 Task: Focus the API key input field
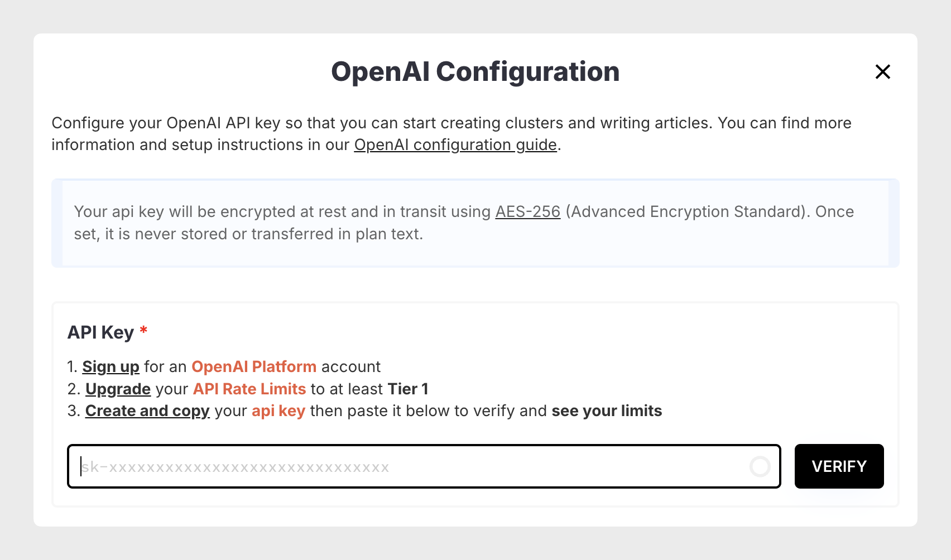point(413,466)
